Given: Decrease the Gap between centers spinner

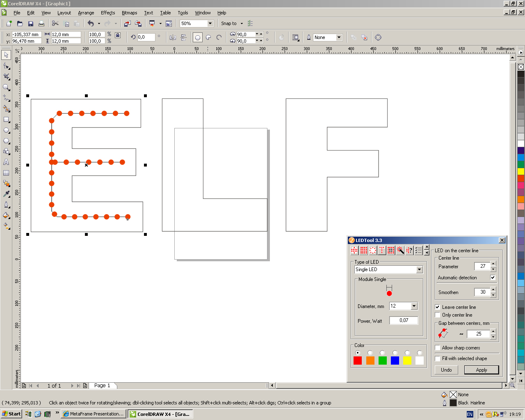Looking at the screenshot, I should tap(493, 337).
